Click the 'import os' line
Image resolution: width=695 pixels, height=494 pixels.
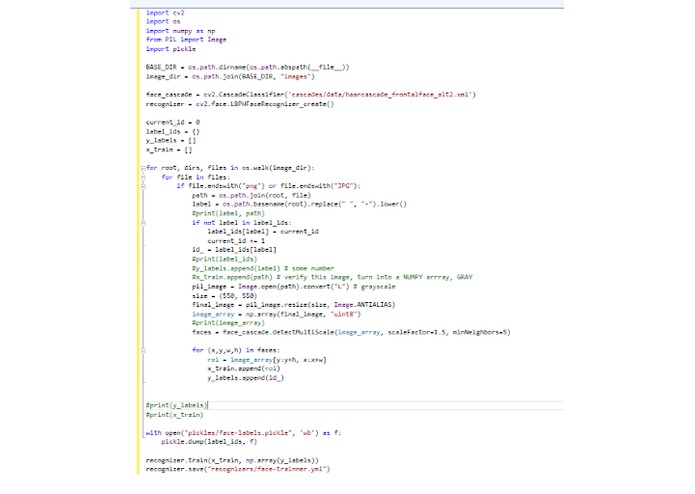[163, 22]
